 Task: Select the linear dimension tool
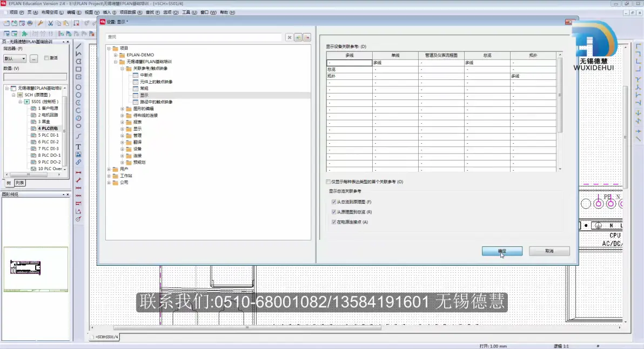pos(78,172)
